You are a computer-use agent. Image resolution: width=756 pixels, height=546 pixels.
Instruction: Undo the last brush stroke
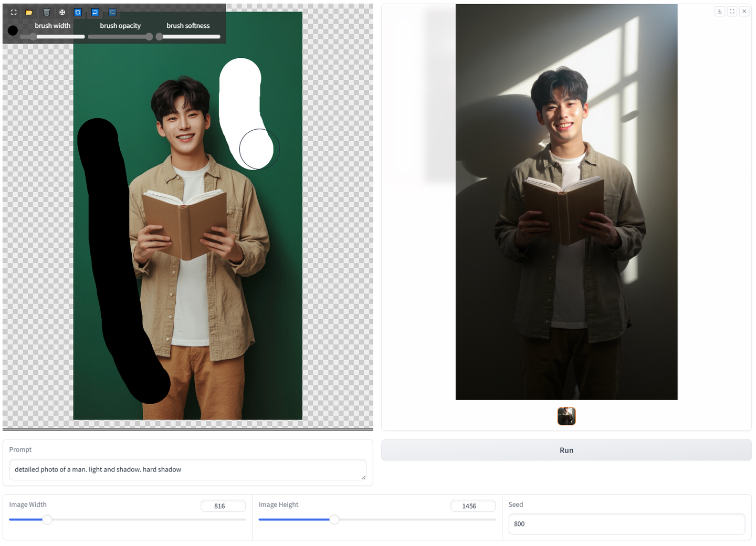pos(94,12)
